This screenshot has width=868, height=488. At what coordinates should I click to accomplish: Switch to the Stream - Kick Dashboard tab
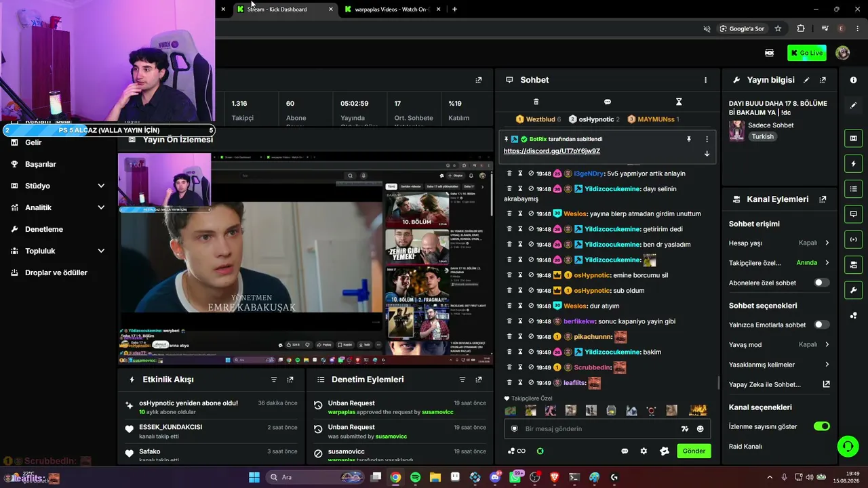[x=284, y=9]
